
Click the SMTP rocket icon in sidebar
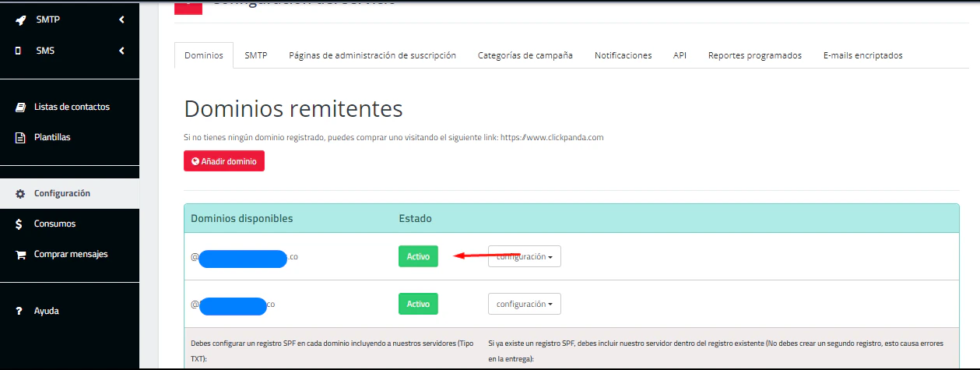point(19,20)
